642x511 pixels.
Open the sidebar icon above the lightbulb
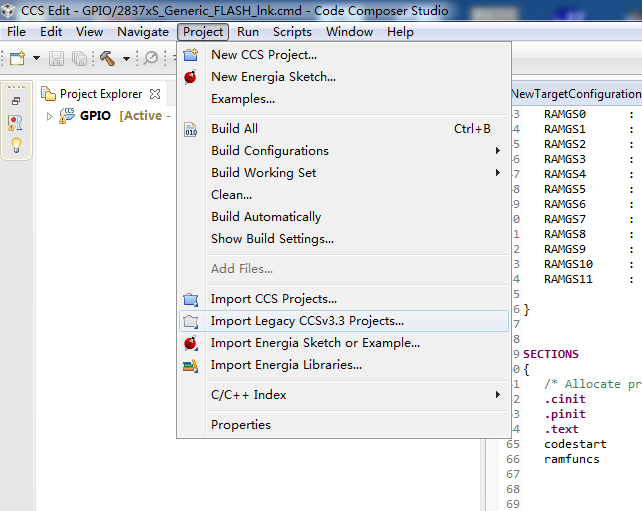coord(15,123)
